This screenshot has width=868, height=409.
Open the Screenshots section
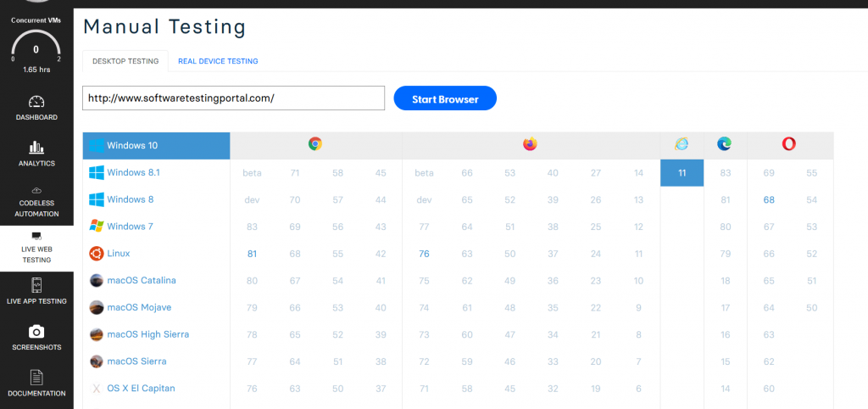[36, 337]
